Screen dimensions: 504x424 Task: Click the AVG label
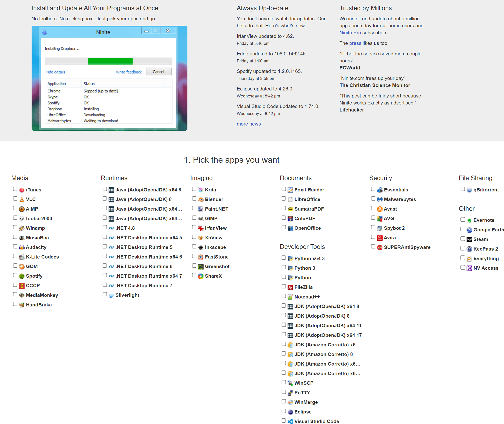[x=389, y=219]
